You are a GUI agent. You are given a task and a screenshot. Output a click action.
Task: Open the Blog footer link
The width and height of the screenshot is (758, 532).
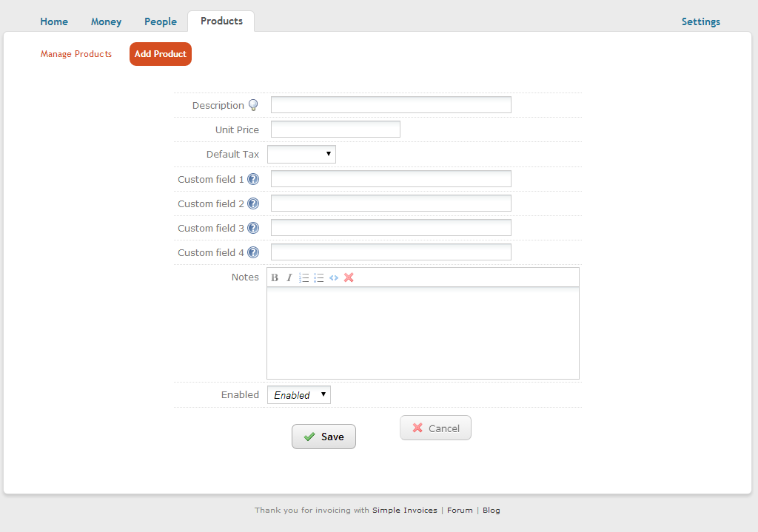[492, 511]
